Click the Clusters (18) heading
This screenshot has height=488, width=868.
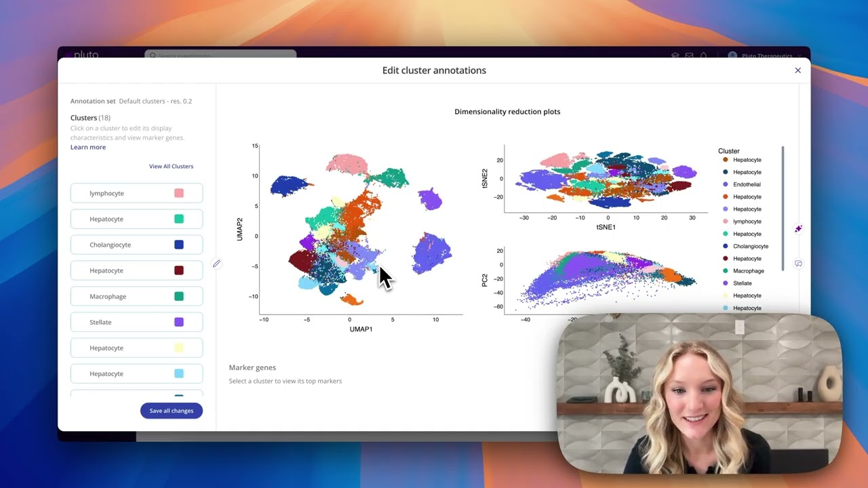click(x=90, y=118)
